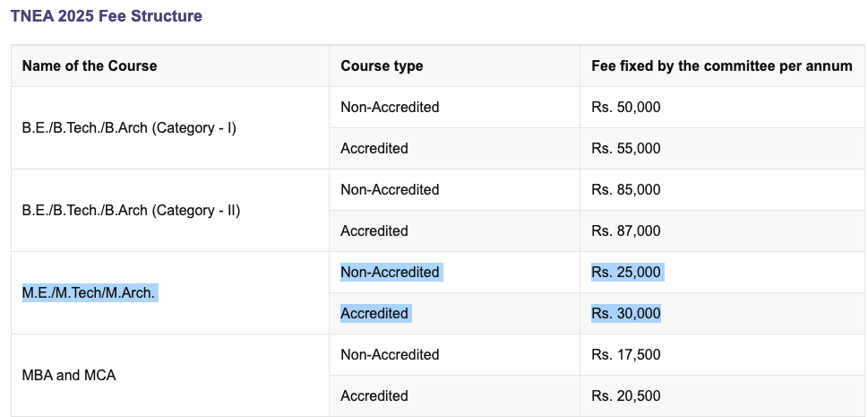Click the highlighted M.E./M.Tech/M.Arch. text

89,292
